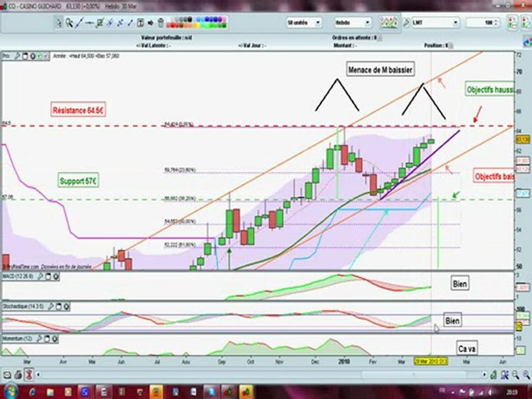Click the Momentum panel maximize box icon
This screenshot has width=532, height=399.
47,338
